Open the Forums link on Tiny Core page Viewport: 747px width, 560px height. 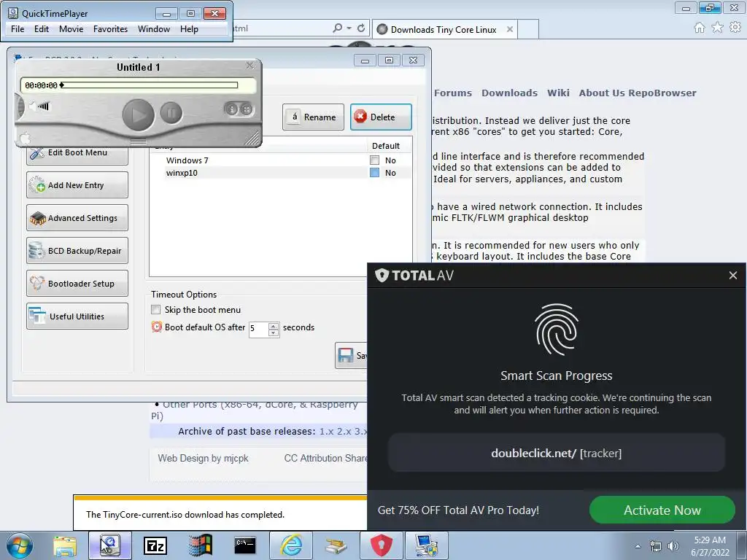click(452, 93)
